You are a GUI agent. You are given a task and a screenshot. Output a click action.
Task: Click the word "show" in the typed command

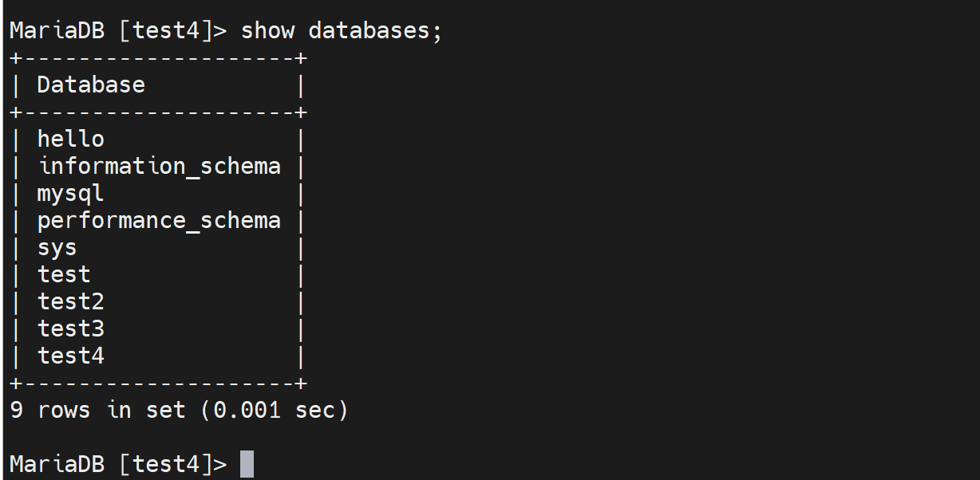tap(267, 31)
